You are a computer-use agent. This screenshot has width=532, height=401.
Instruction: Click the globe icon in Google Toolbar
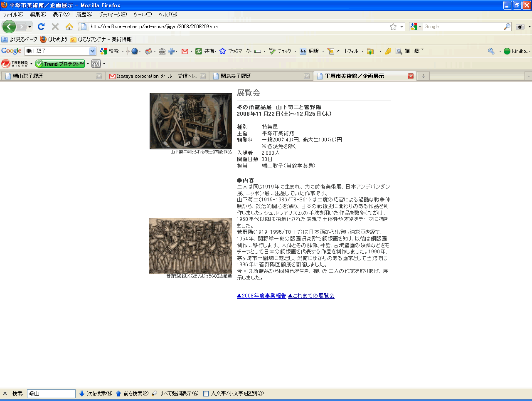pos(134,51)
